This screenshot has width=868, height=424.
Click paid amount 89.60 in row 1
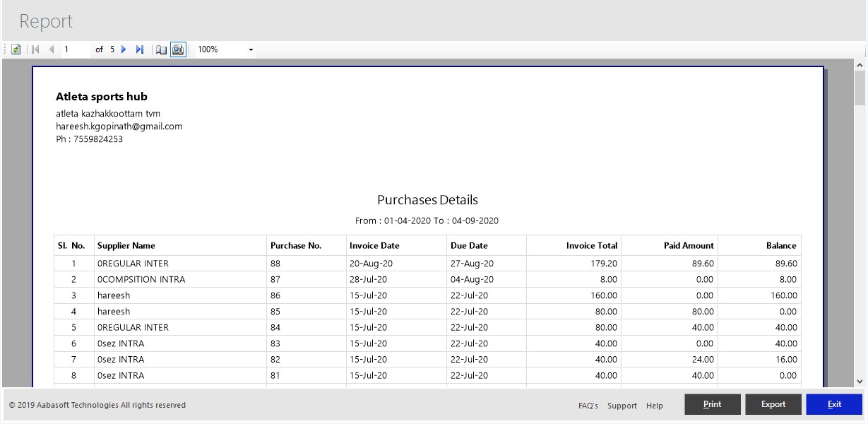click(703, 264)
